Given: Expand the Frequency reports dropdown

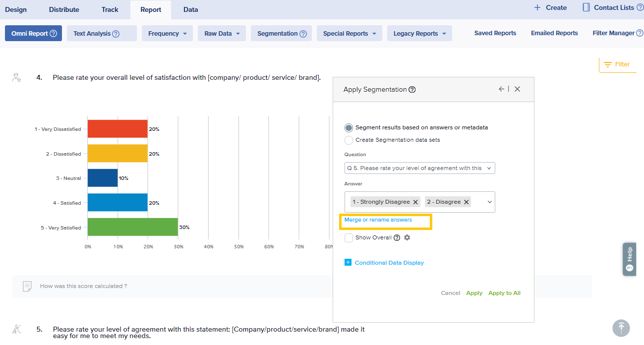Looking at the screenshot, I should [167, 34].
